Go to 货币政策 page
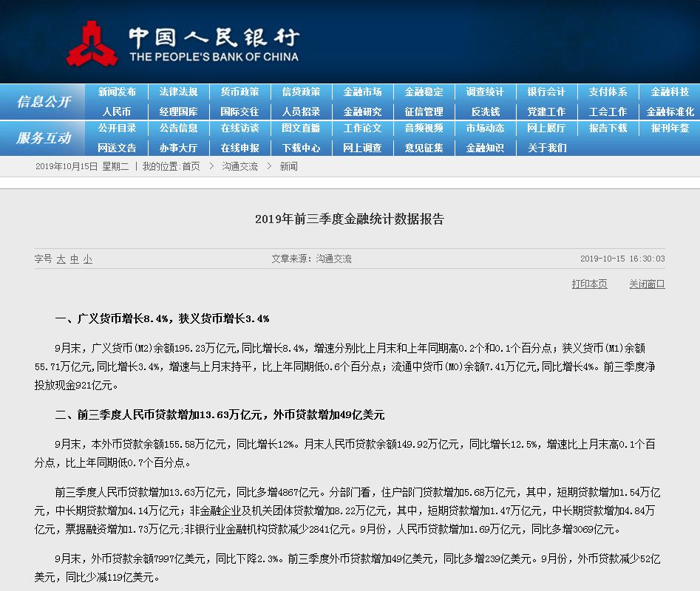This screenshot has width=700, height=591. [239, 92]
